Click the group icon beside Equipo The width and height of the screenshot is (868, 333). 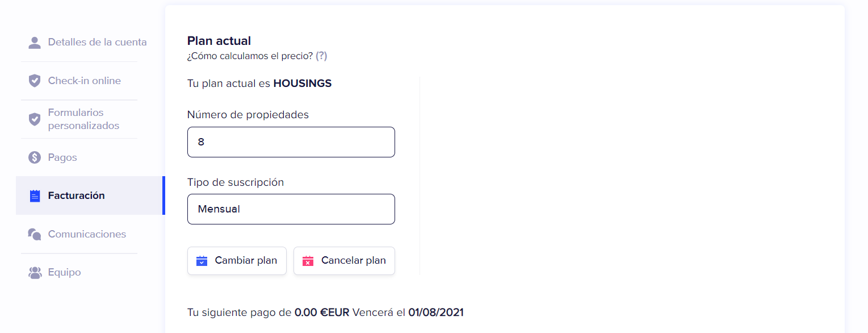point(35,273)
